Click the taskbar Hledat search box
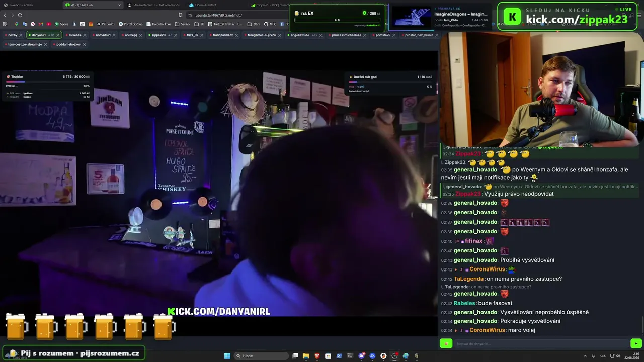644x362 pixels. point(262,356)
